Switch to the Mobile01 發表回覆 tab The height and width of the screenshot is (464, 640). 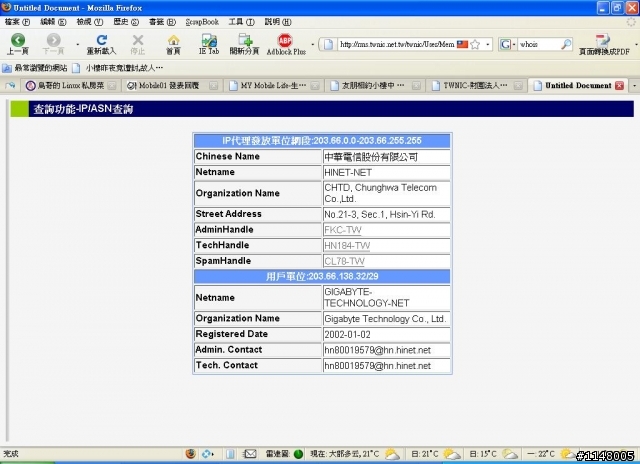171,85
